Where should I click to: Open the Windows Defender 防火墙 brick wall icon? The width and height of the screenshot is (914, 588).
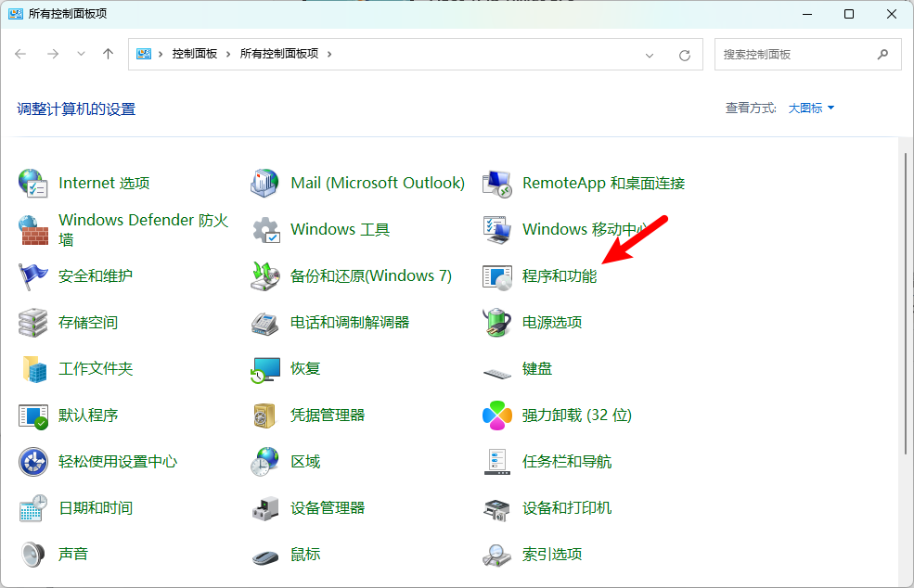coord(33,230)
